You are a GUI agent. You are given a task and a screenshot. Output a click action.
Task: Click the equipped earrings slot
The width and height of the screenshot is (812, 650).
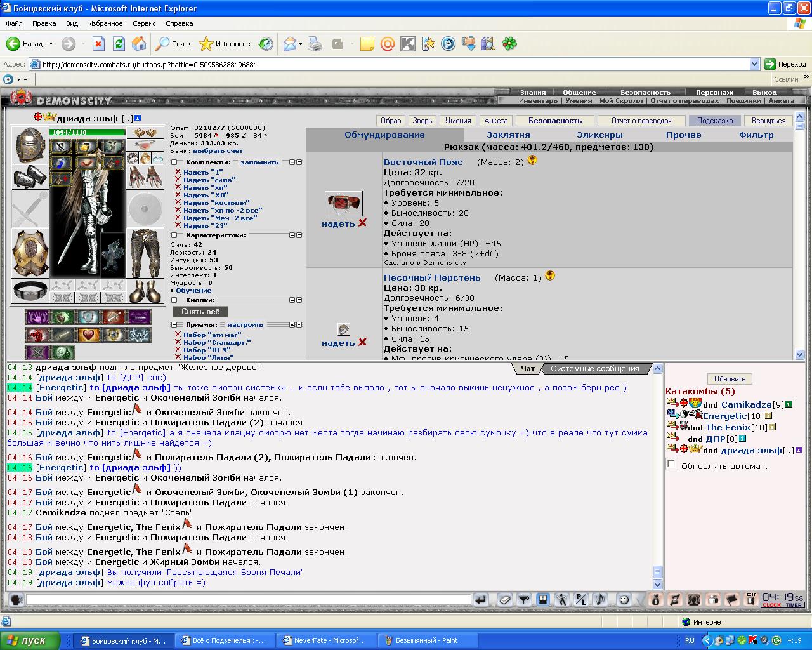click(x=145, y=133)
